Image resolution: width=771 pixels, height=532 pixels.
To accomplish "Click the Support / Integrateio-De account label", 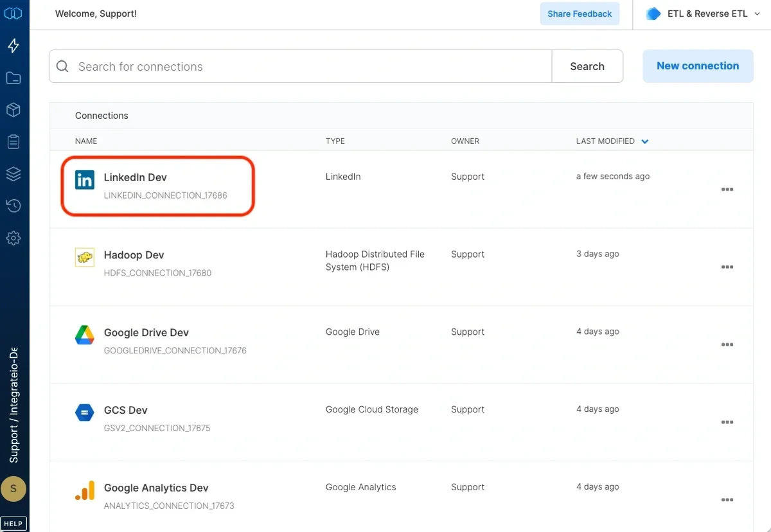I will pyautogui.click(x=13, y=405).
